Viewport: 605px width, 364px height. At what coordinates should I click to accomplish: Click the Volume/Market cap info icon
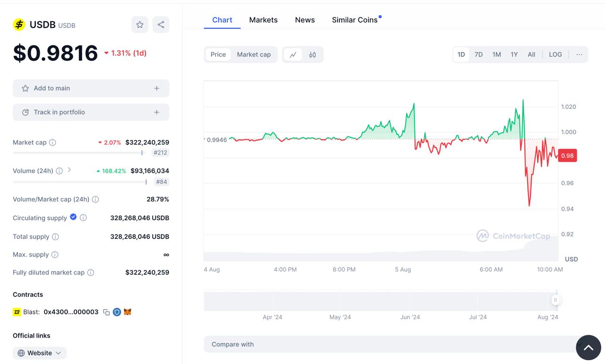click(x=95, y=199)
